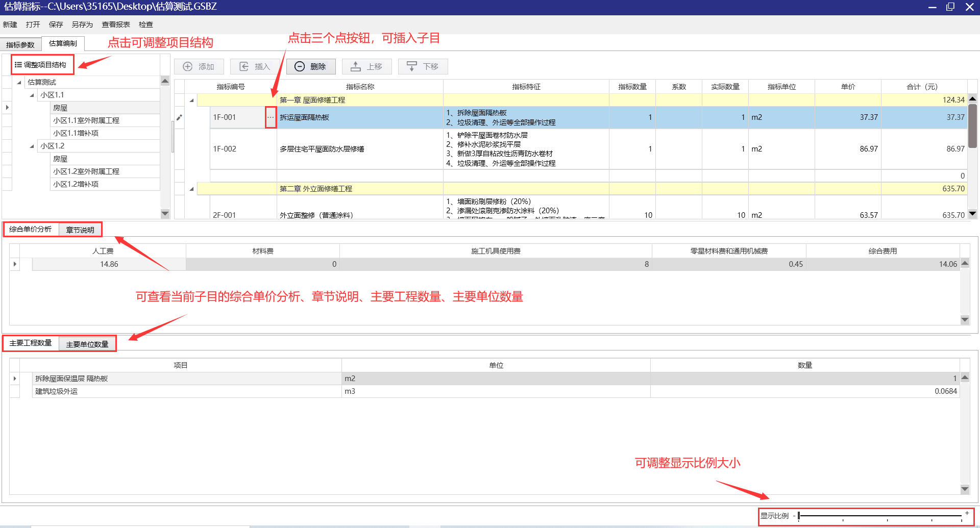Collapse the 小区1.2 tree node
Viewport: 980px width, 528px height.
coord(32,146)
